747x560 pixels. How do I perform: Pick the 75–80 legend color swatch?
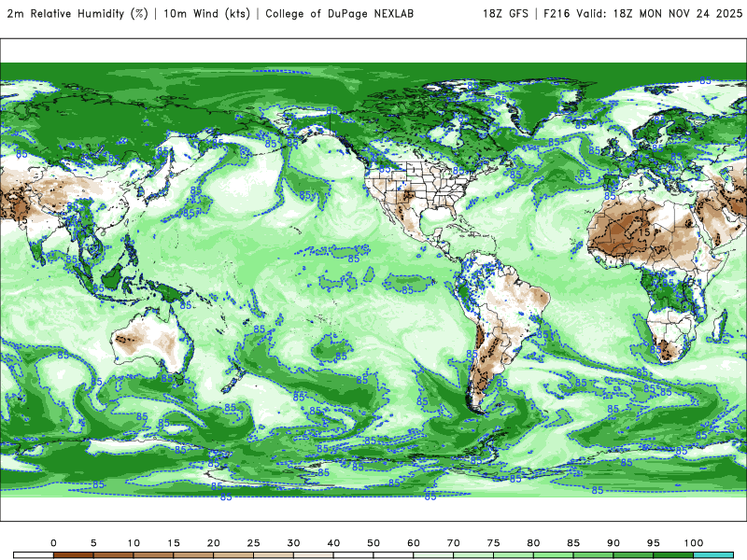(514, 555)
